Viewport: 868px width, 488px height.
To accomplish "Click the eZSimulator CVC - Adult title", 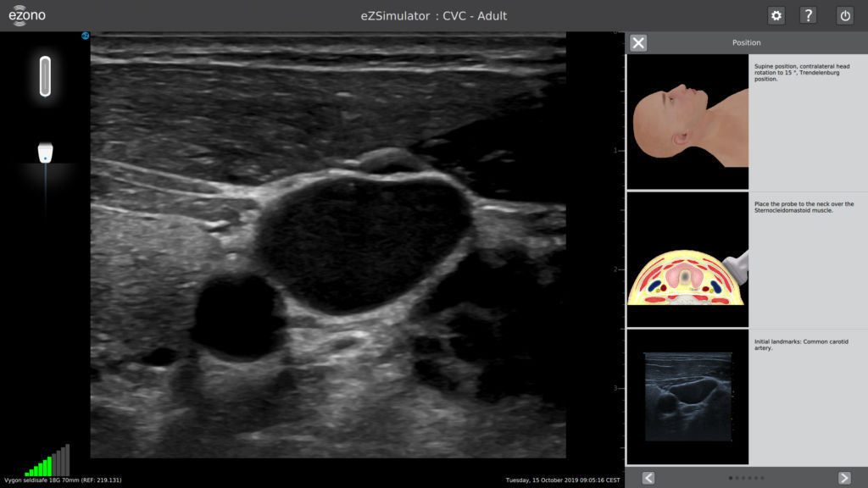I will [x=434, y=15].
